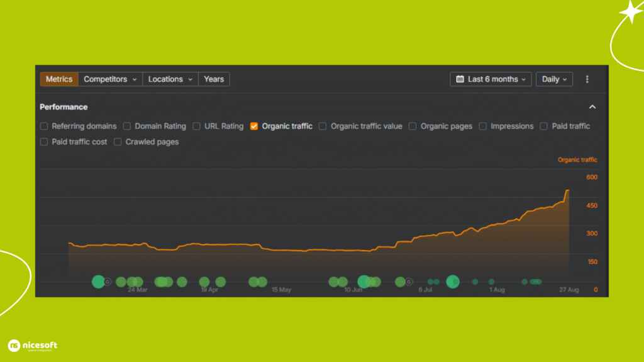Open the Last 6 months date range

[x=491, y=79]
